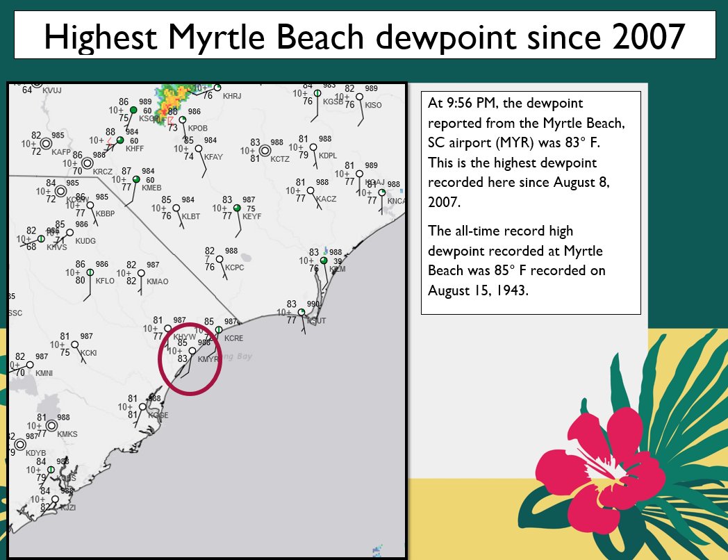Click the KAFP station label
This screenshot has width=728, height=560.
(x=61, y=152)
